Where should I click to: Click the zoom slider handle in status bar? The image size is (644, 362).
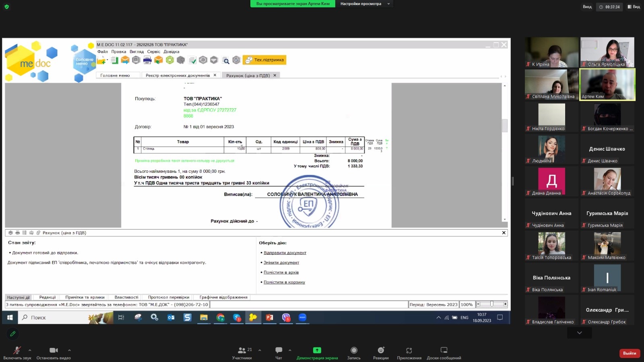[x=491, y=304]
